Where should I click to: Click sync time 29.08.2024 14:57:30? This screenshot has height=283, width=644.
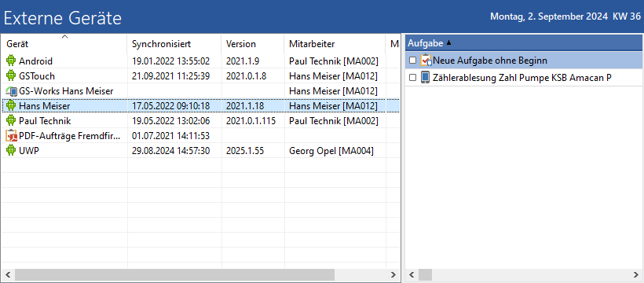tap(171, 151)
